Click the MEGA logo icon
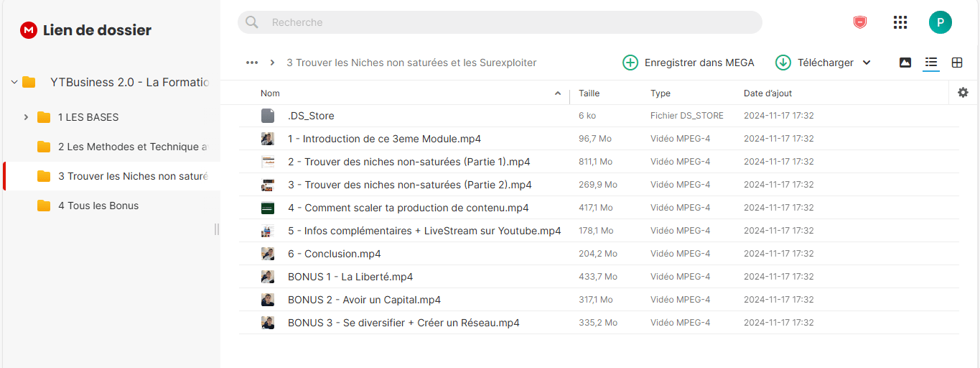This screenshot has width=980, height=368. [29, 30]
